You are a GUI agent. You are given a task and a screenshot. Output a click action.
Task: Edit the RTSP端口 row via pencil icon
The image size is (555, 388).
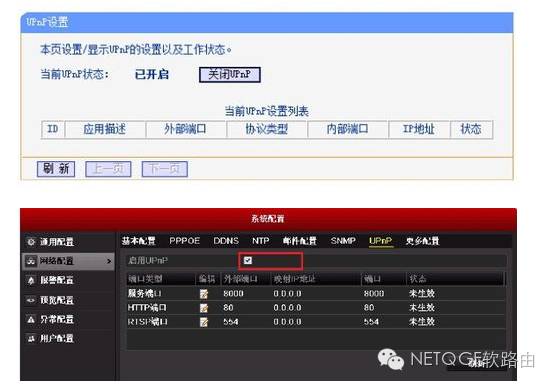click(x=204, y=322)
